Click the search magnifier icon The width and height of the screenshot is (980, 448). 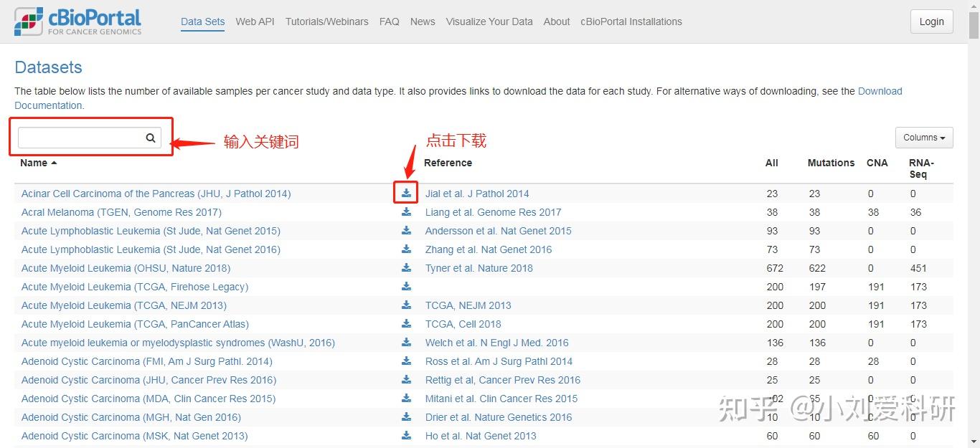click(150, 137)
